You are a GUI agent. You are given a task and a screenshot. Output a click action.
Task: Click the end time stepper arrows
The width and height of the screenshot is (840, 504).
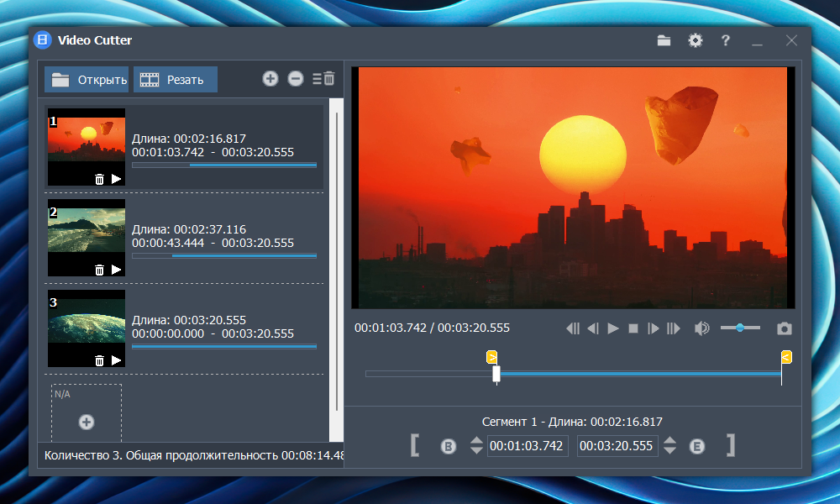pos(669,446)
